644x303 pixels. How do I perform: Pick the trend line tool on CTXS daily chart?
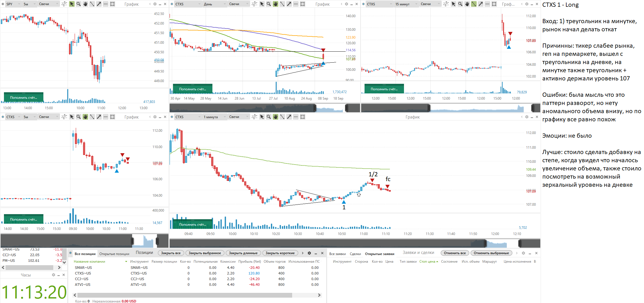coord(282,4)
